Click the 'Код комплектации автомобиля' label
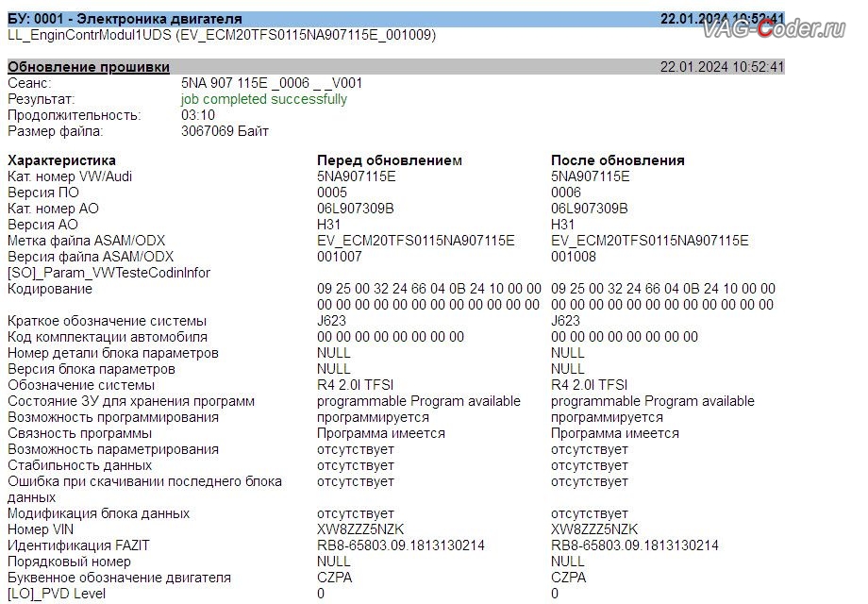Screen dimensions: 868x604 pyautogui.click(x=108, y=337)
